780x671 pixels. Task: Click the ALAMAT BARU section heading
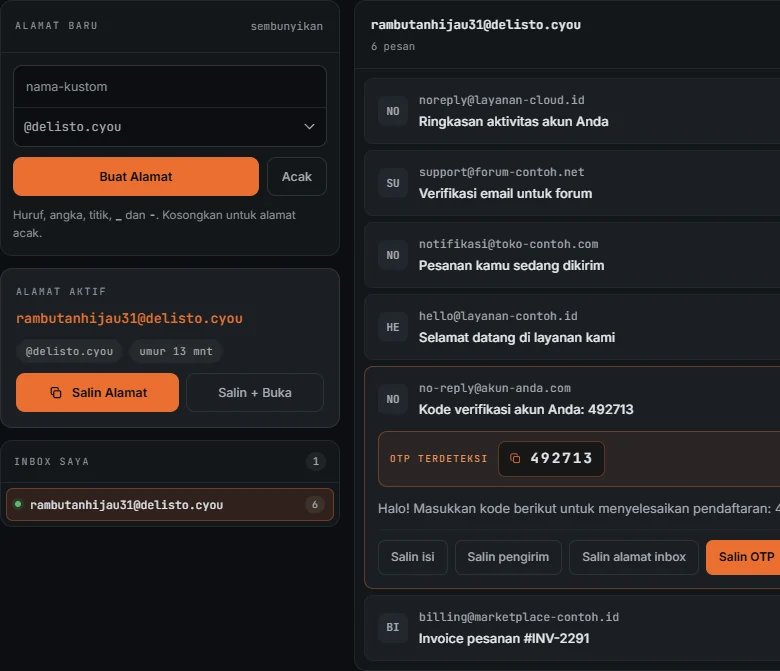(56, 26)
